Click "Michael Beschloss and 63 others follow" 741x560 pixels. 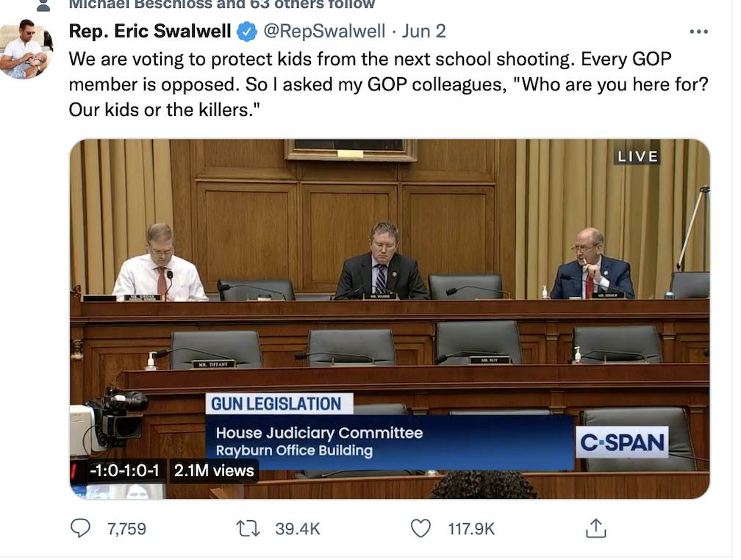pos(221,4)
